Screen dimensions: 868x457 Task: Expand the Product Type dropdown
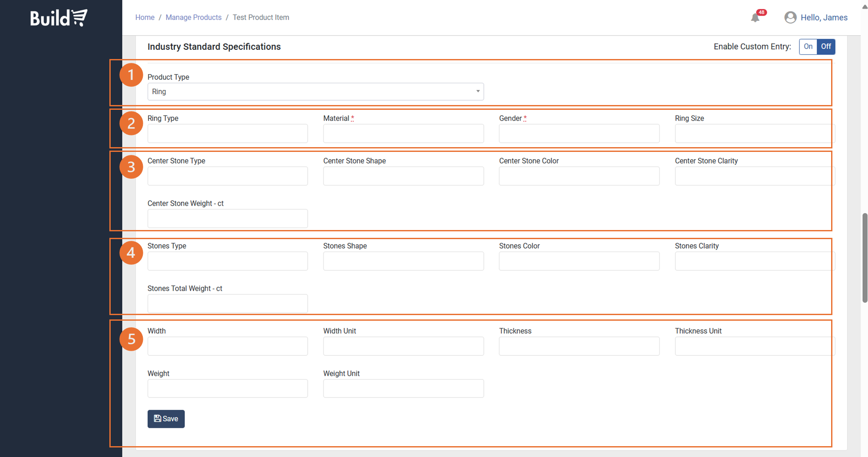[x=316, y=92]
